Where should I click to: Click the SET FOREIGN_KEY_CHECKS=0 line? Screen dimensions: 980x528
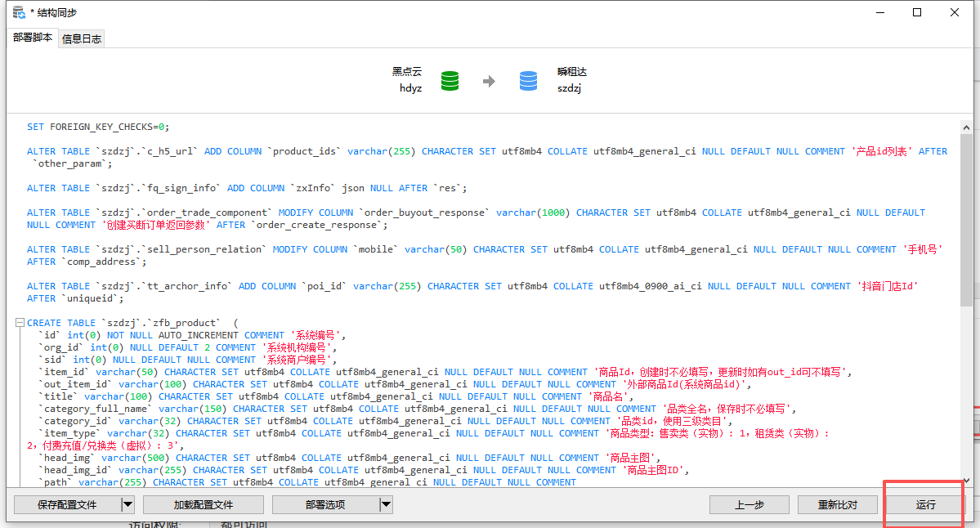click(98, 128)
